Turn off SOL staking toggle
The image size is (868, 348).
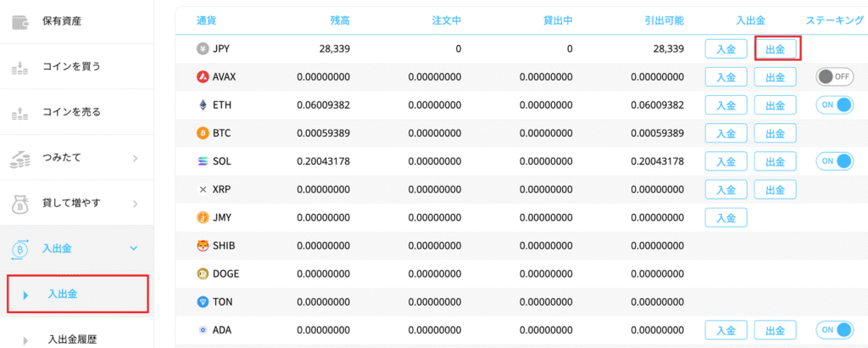834,161
